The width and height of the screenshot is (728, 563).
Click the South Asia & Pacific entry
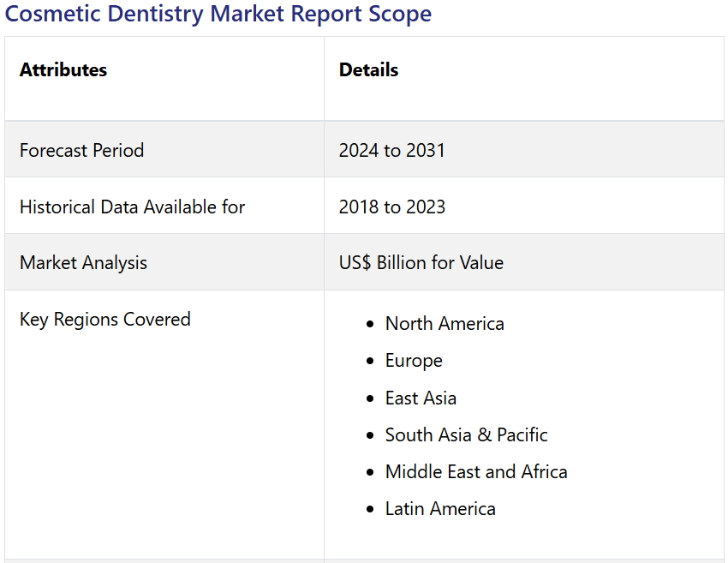tap(466, 435)
